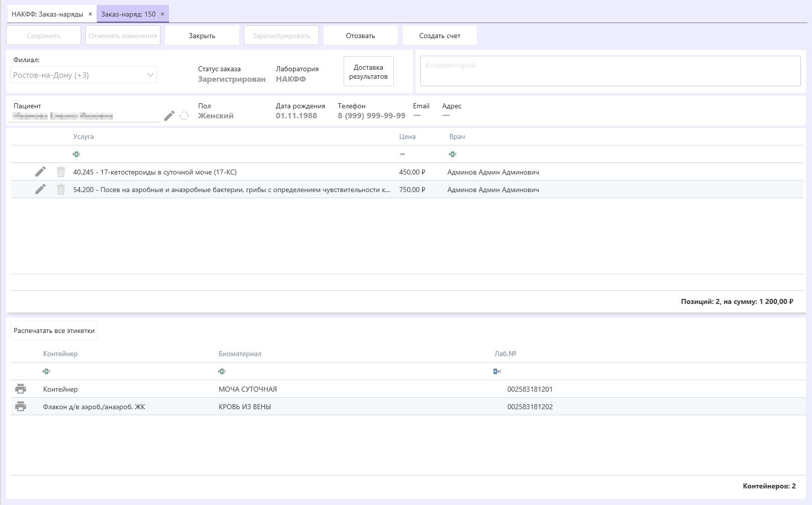Sort by Цена column header

pos(407,136)
